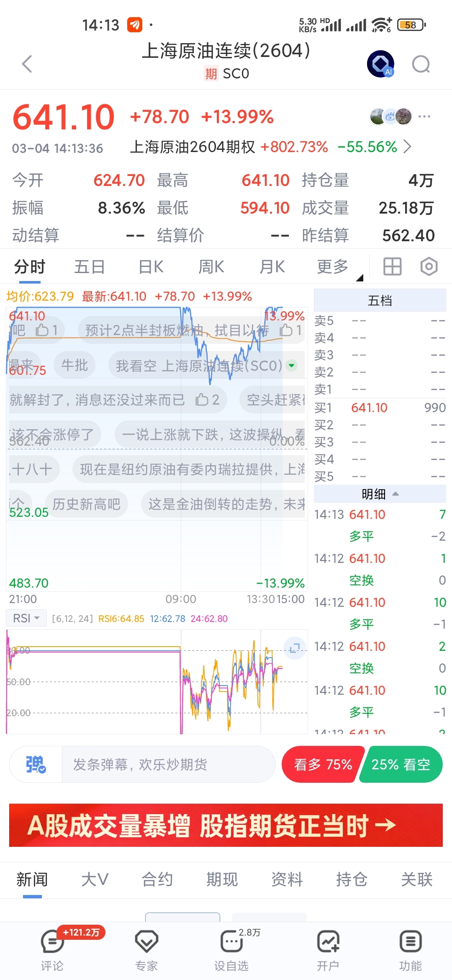Select the 期现 tab

pos(222,879)
